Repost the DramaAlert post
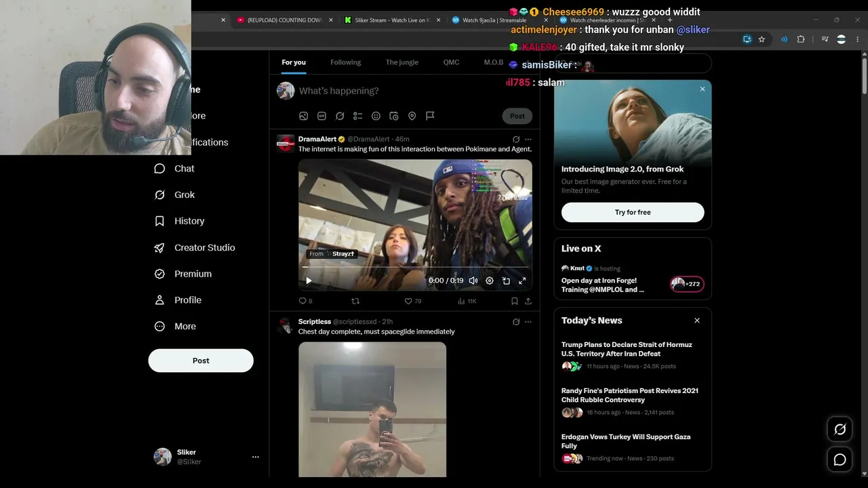Viewport: 868px width, 488px height. pyautogui.click(x=355, y=301)
